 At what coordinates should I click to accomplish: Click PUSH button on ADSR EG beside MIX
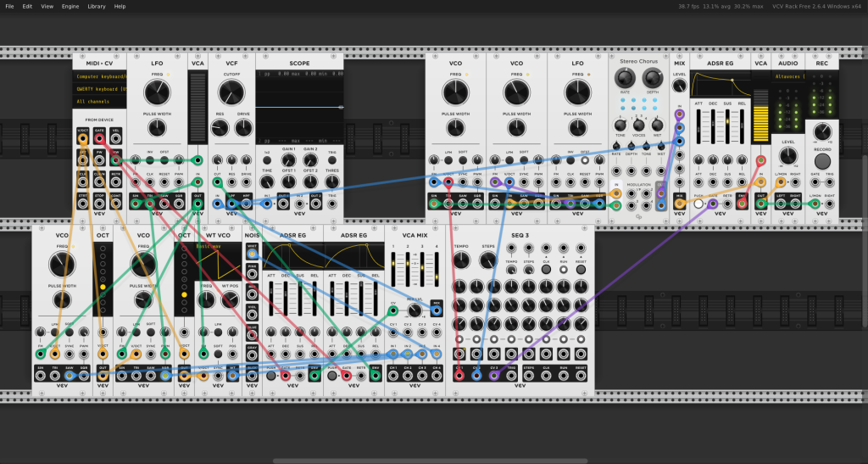coord(698,204)
